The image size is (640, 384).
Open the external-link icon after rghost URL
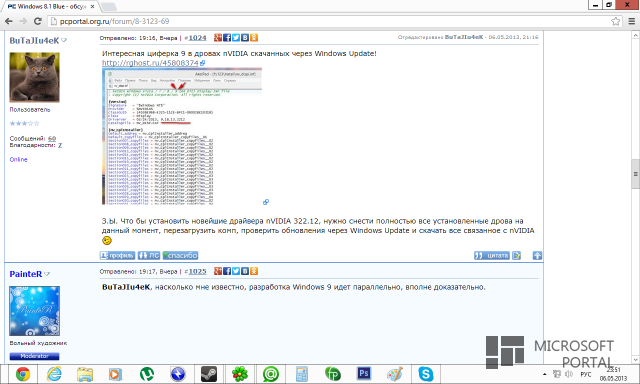[x=202, y=63]
